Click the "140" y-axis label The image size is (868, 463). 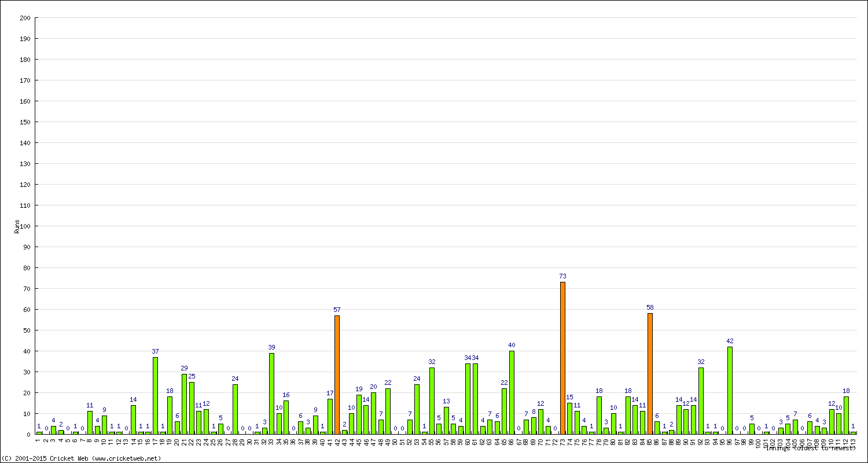click(x=25, y=143)
